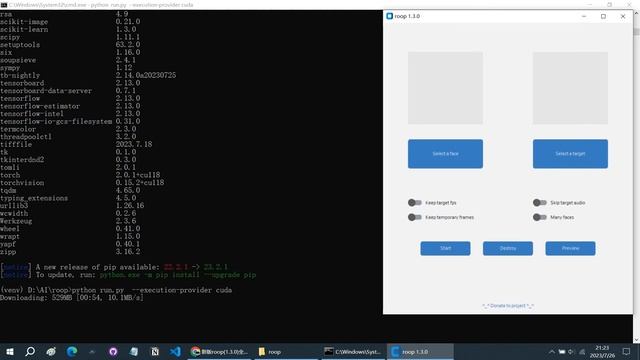Switch to the Chrome roop(1.3.0) taskbar window
Viewport: 640px width, 360px height.
coord(220,351)
